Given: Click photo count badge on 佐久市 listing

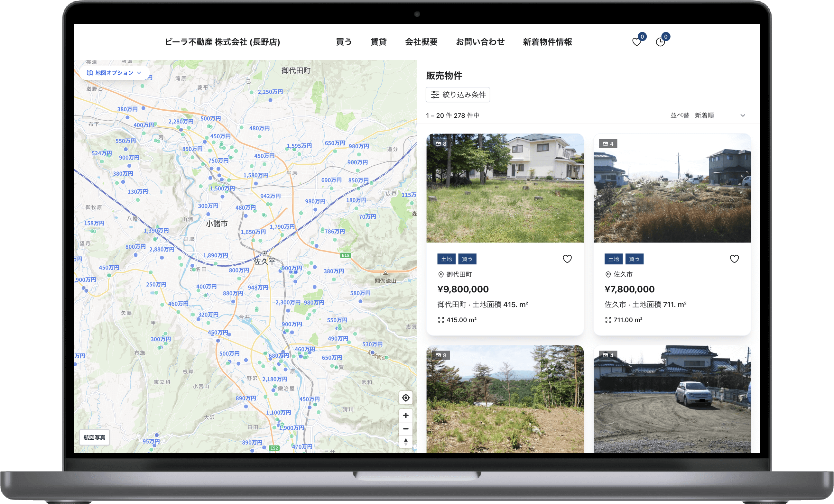Looking at the screenshot, I should [x=608, y=144].
